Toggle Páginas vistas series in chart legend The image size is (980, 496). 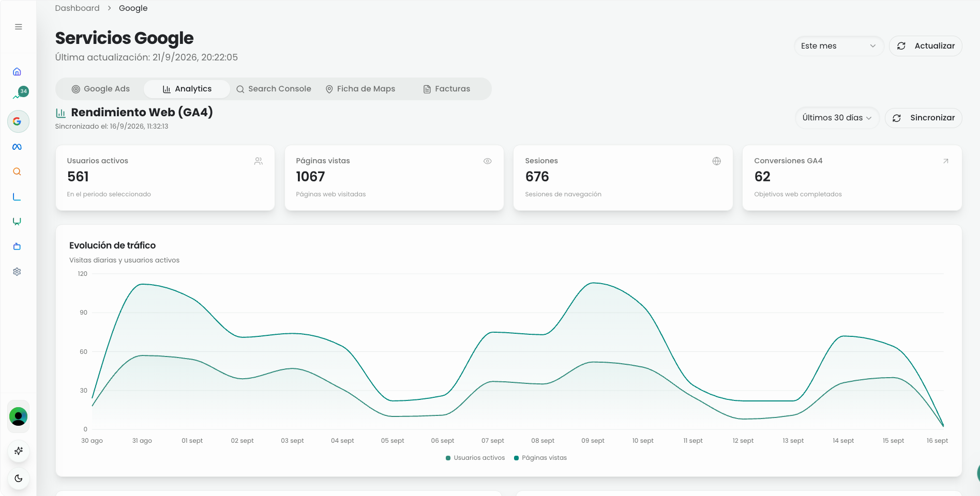(540, 458)
